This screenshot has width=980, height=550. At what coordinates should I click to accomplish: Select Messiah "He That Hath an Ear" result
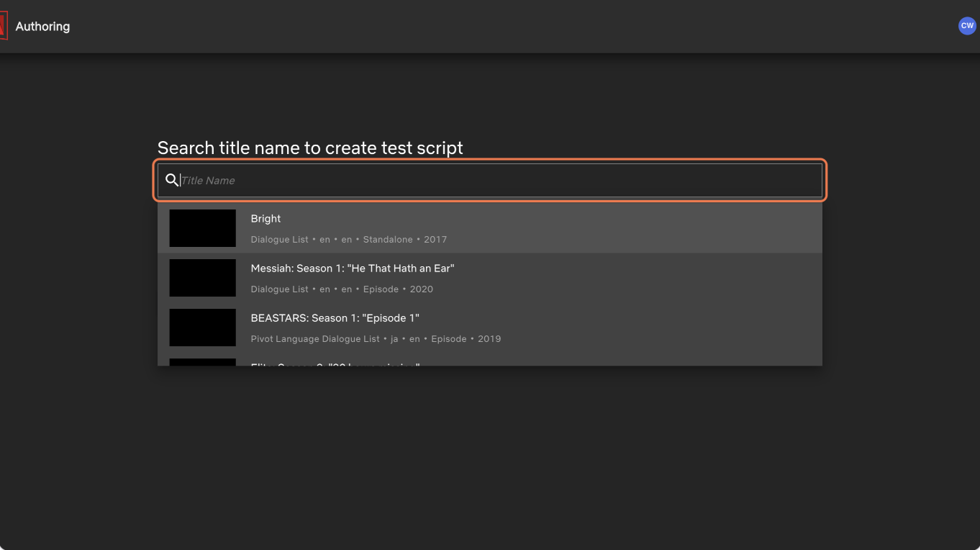[x=490, y=278]
